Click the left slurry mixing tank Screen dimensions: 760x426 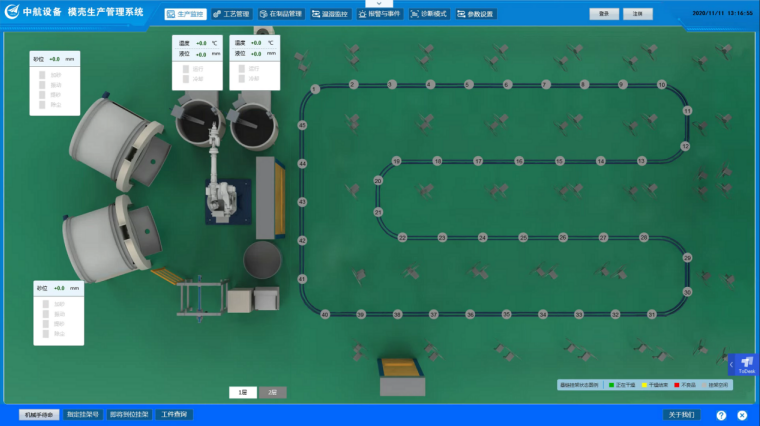point(198,122)
